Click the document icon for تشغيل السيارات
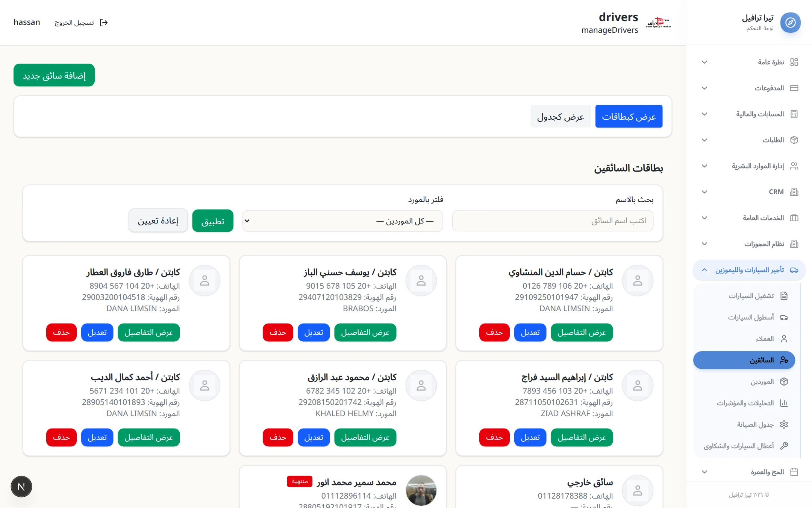812x508 pixels. pyautogui.click(x=784, y=296)
